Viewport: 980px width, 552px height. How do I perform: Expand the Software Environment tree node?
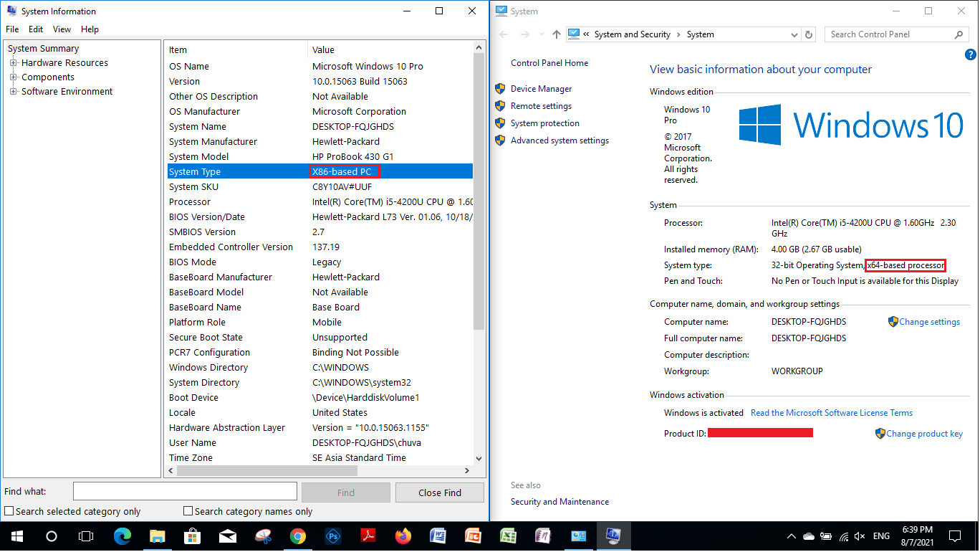pyautogui.click(x=13, y=92)
